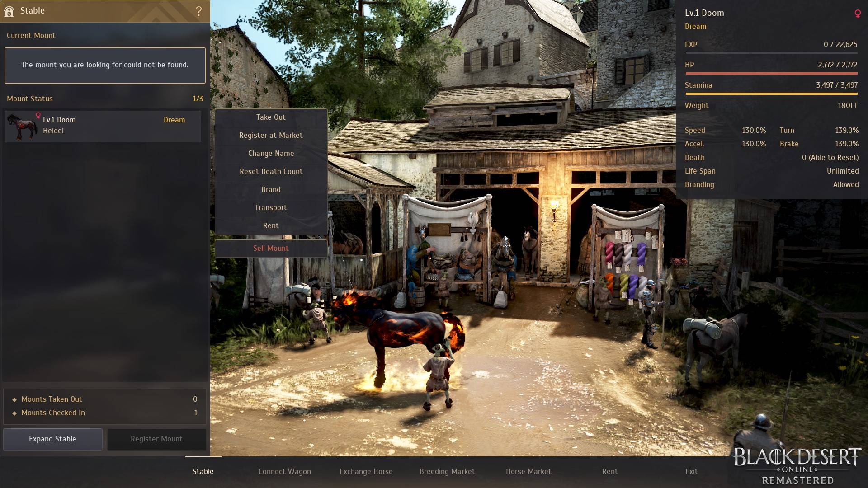Select the question mark help icon
Viewport: 868px width, 488px height.
coord(198,11)
